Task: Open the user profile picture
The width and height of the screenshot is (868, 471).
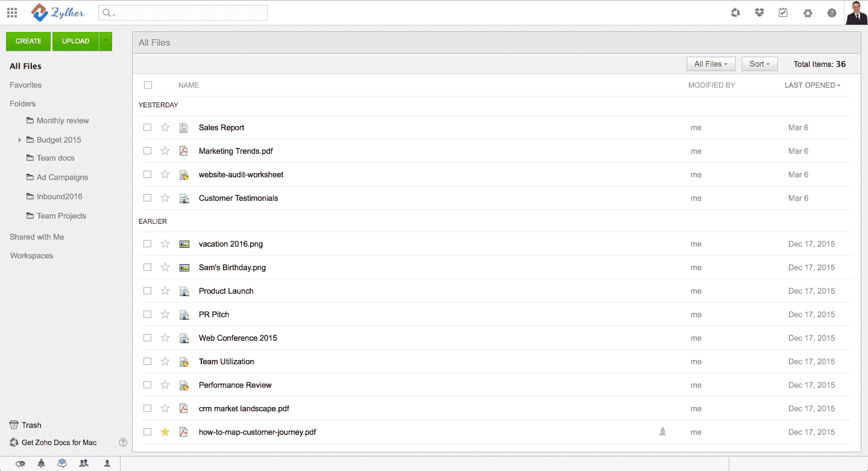Action: (x=857, y=13)
